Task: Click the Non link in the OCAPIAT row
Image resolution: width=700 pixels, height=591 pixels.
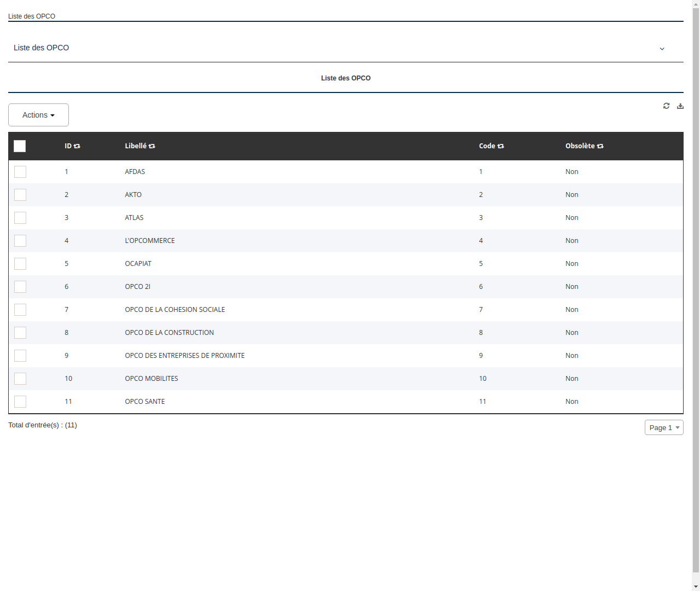Action: (x=571, y=263)
